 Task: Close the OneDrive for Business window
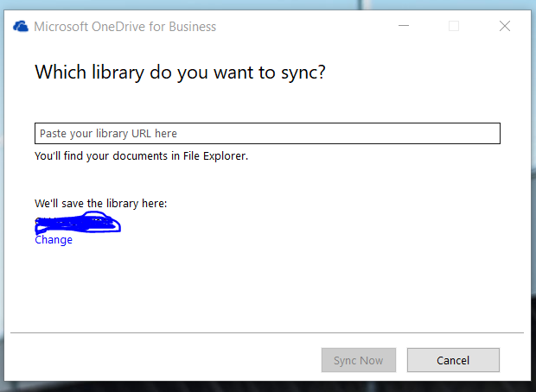pyautogui.click(x=505, y=26)
